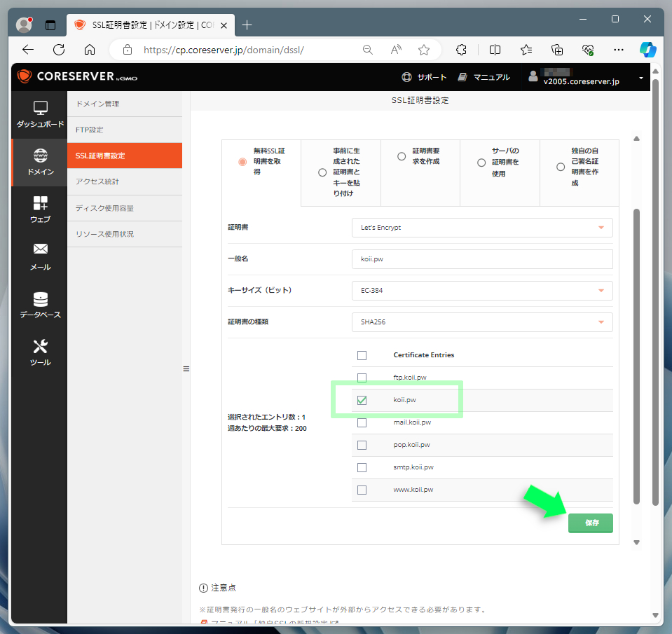
Task: Open the メール mail section
Action: [x=40, y=256]
